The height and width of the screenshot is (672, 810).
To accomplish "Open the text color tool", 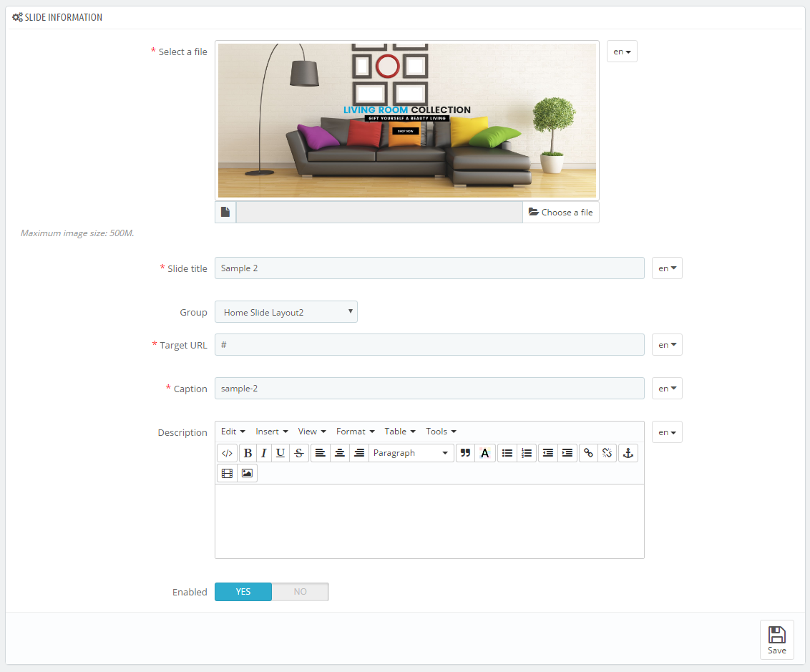I will (x=484, y=453).
